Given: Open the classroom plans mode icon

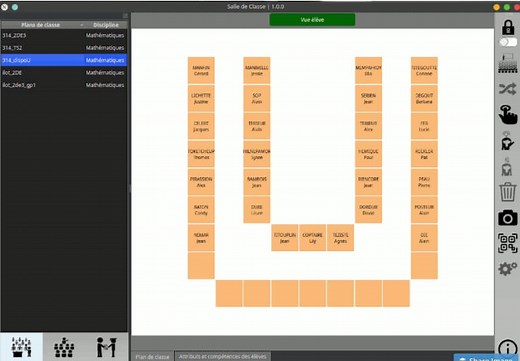Looking at the screenshot, I should click(x=22, y=347).
